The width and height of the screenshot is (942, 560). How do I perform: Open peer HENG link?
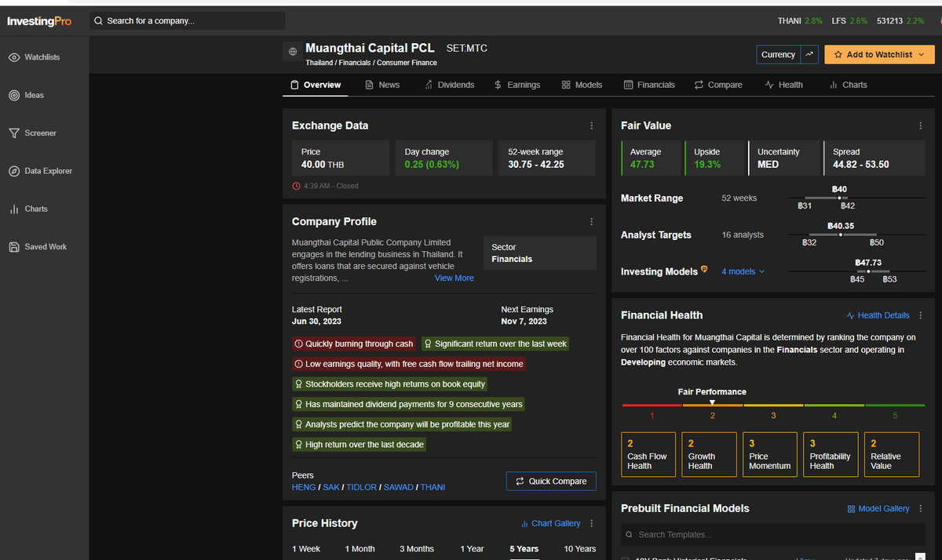304,487
